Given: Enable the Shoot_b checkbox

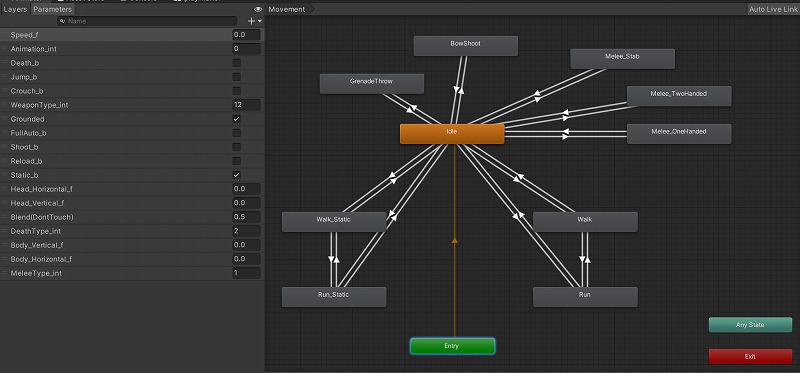Looking at the screenshot, I should click(237, 147).
